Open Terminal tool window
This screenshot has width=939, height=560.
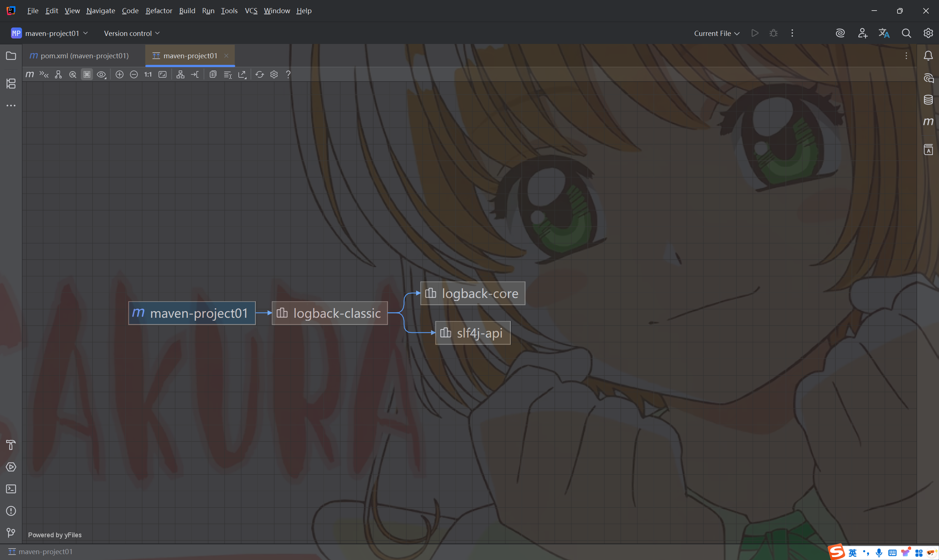point(11,489)
